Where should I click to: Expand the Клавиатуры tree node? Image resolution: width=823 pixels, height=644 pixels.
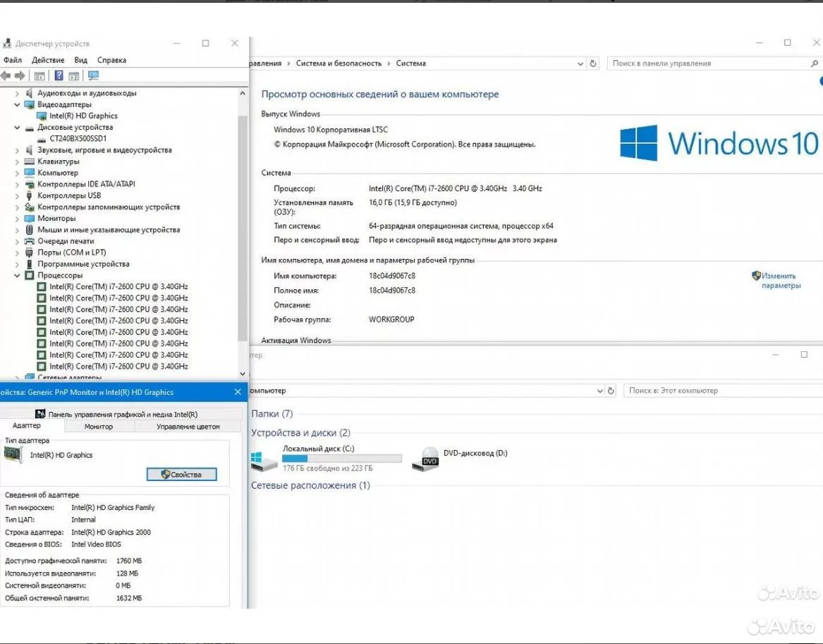pyautogui.click(x=18, y=161)
